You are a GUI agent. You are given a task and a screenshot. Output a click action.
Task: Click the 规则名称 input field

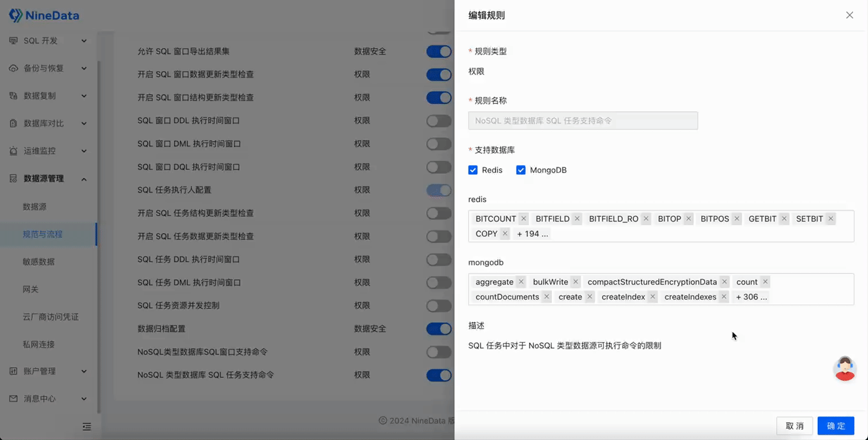click(583, 121)
